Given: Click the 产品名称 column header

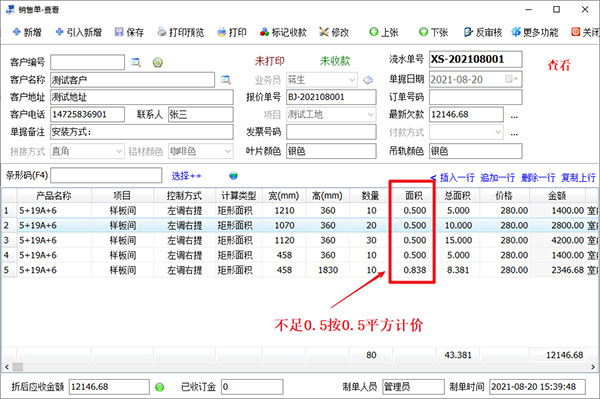Looking at the screenshot, I should [x=54, y=196].
